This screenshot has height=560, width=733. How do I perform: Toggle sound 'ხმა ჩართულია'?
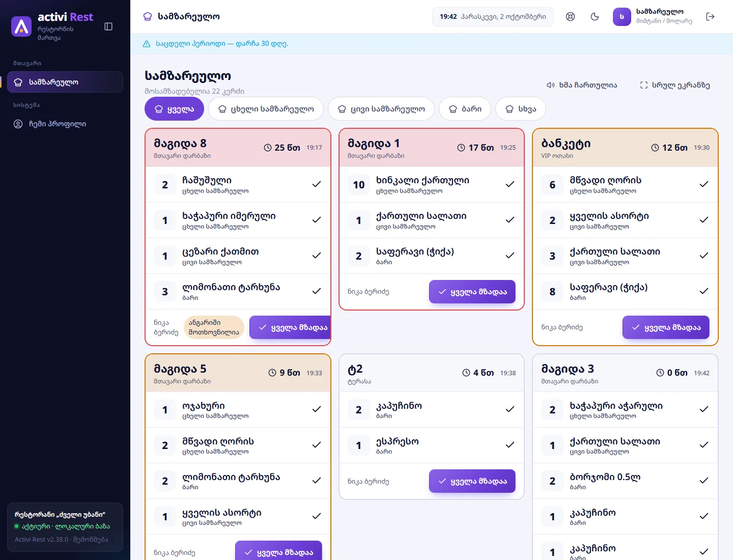click(582, 85)
